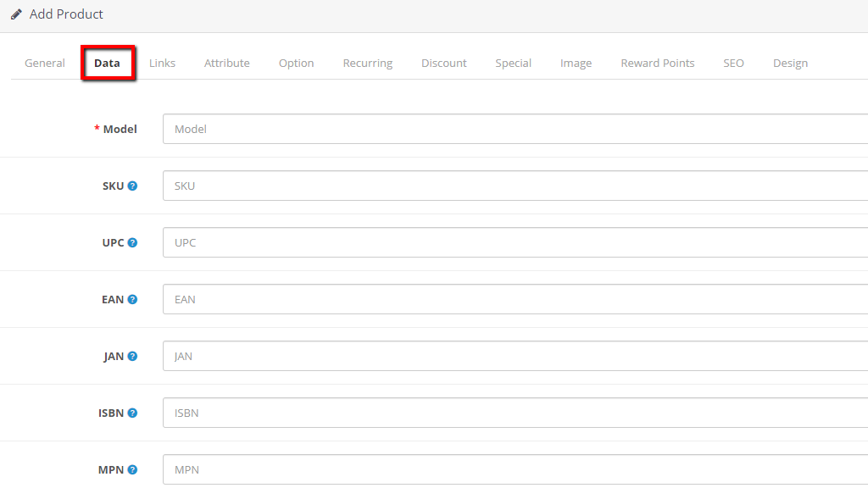The height and width of the screenshot is (488, 868).
Task: Click the EAN help icon
Action: [x=132, y=298]
